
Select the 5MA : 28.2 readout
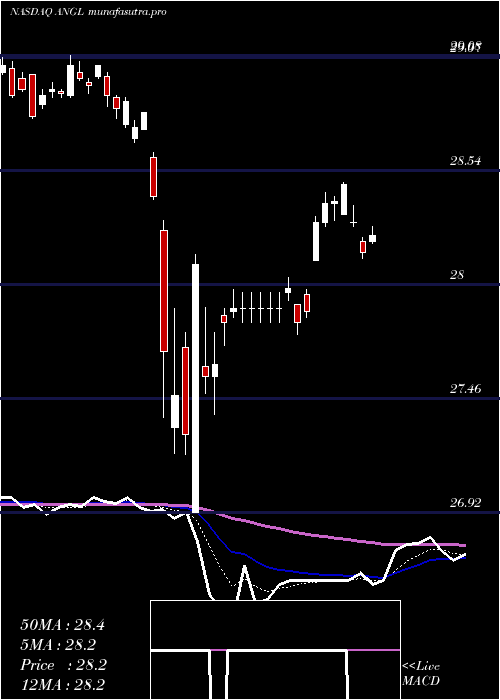pos(58,645)
